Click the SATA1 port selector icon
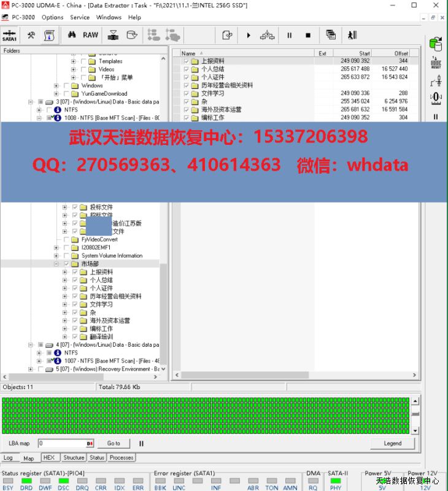 pos(10,35)
